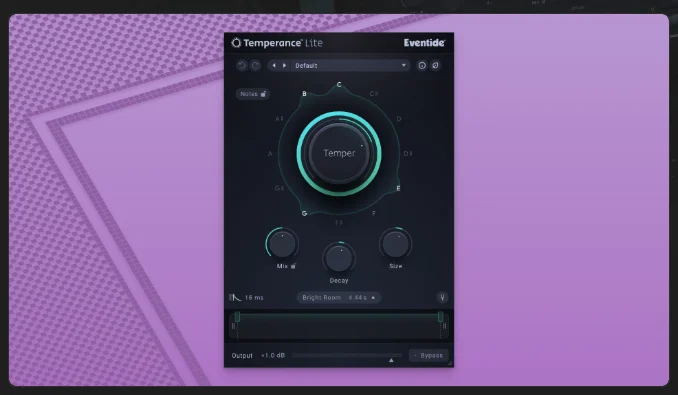Viewport: 678px width, 395px height.
Task: Toggle note G on the note ring
Action: point(304,213)
